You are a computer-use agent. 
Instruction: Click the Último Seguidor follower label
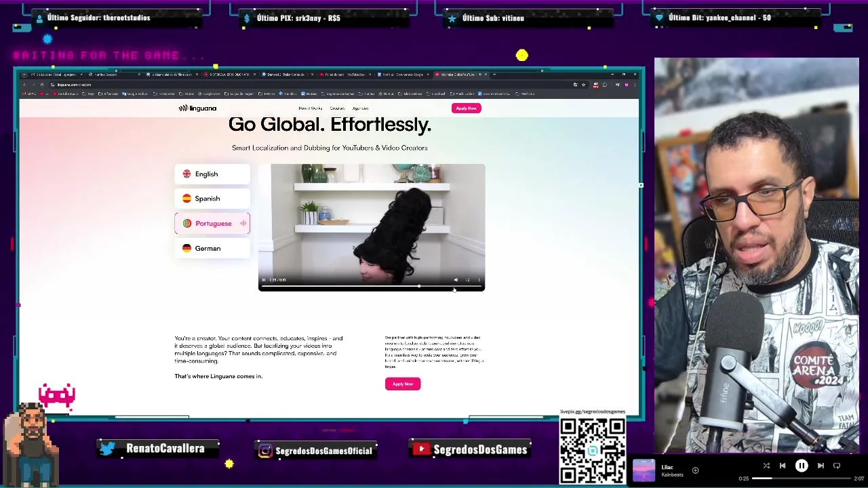coord(99,18)
